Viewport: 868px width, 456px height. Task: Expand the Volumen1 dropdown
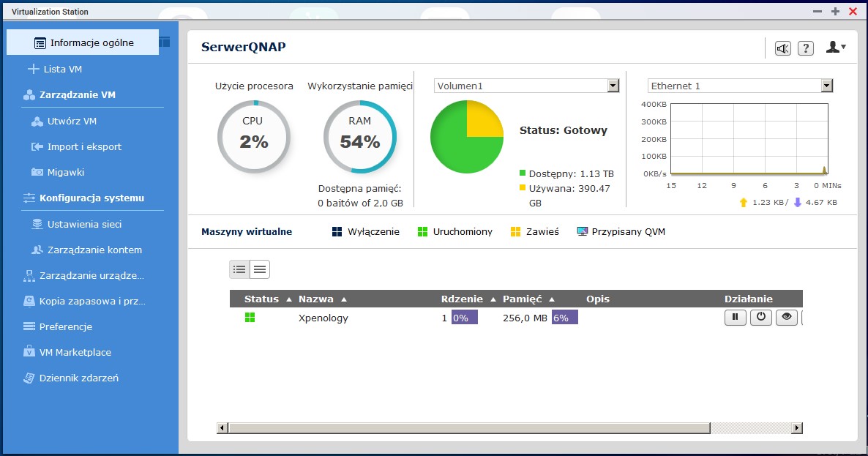tap(613, 86)
